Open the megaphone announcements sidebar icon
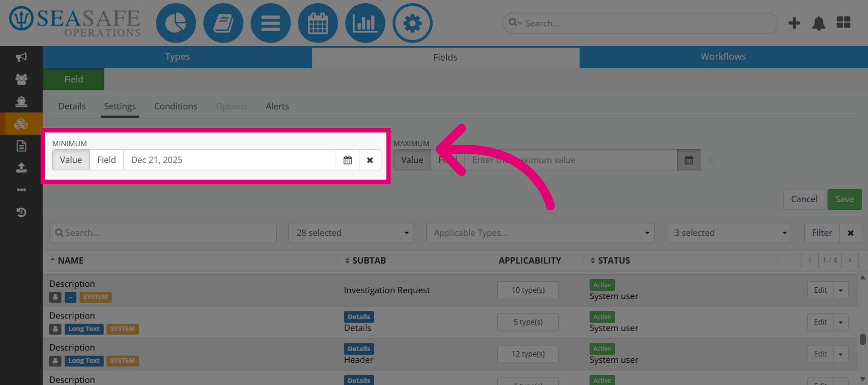868x385 pixels. point(21,57)
